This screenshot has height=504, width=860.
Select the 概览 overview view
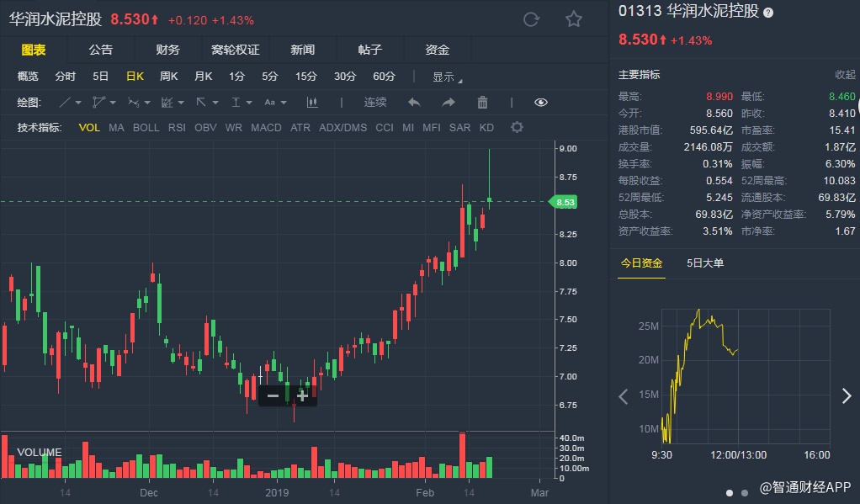point(28,77)
